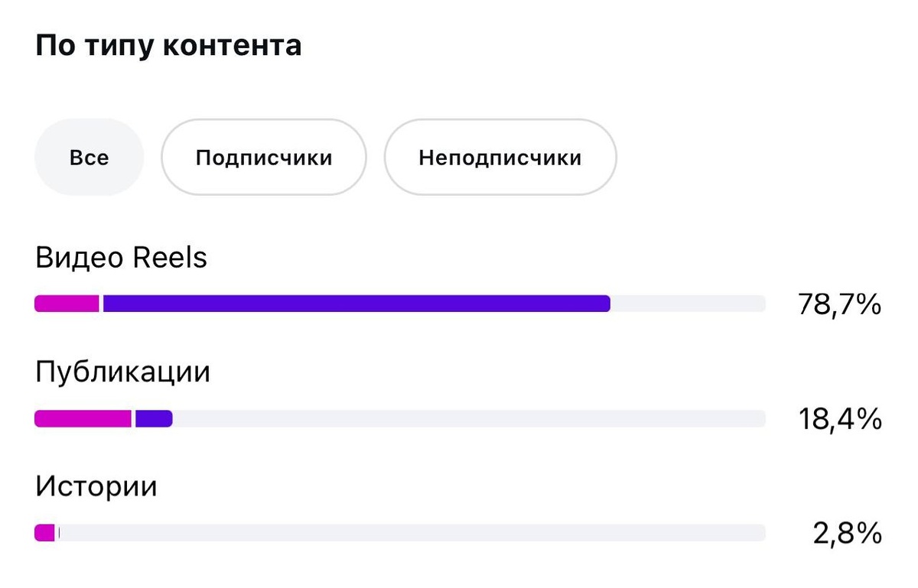Select the Все filter chip
Viewport: 918px width, 588px height.
click(x=89, y=158)
